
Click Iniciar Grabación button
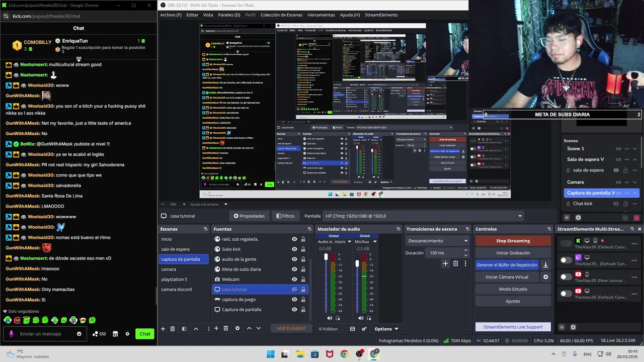[513, 253]
